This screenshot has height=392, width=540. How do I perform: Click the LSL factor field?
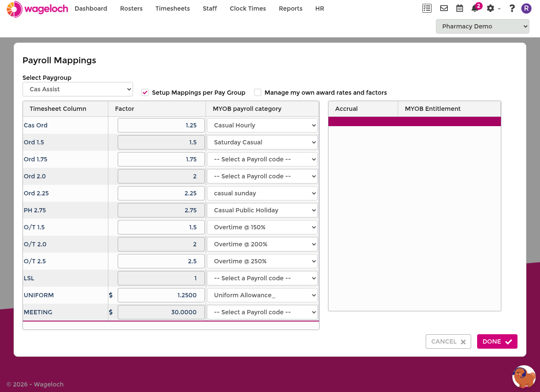(161, 278)
